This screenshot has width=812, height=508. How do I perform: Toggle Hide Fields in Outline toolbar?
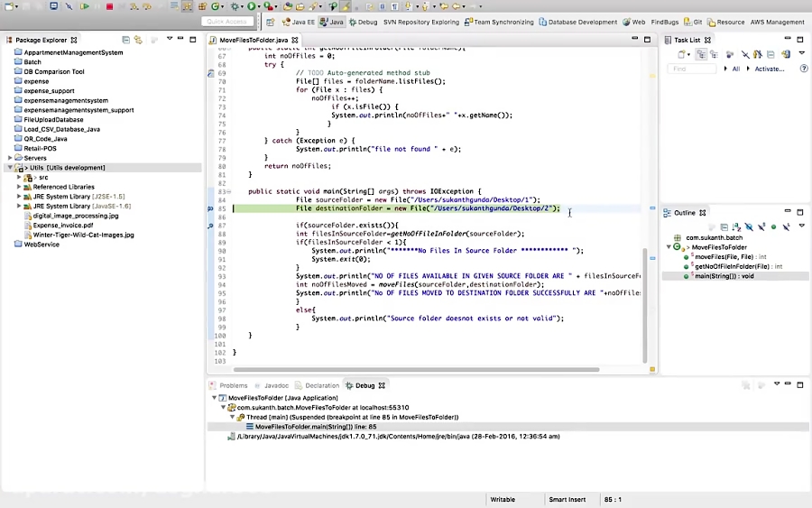(x=749, y=226)
